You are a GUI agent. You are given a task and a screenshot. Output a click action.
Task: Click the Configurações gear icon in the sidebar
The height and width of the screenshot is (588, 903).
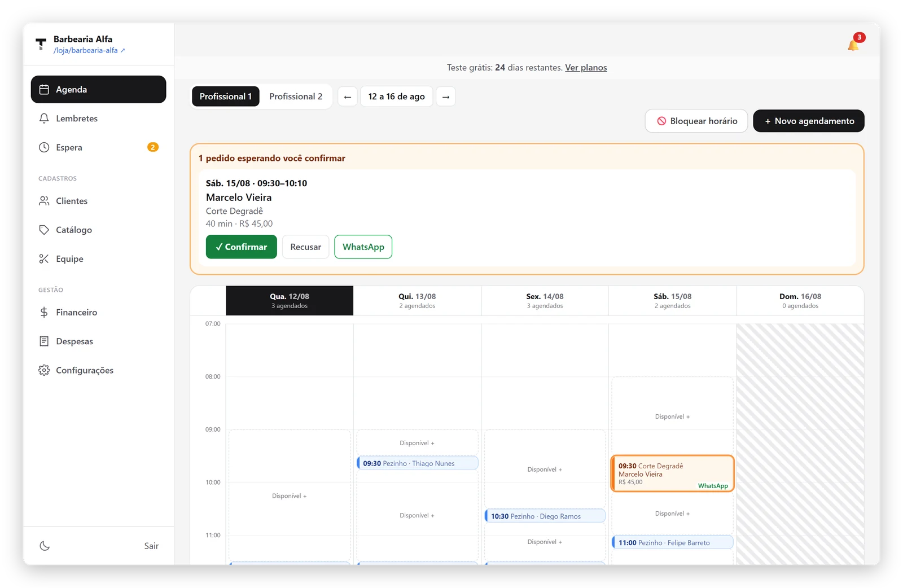[44, 370]
